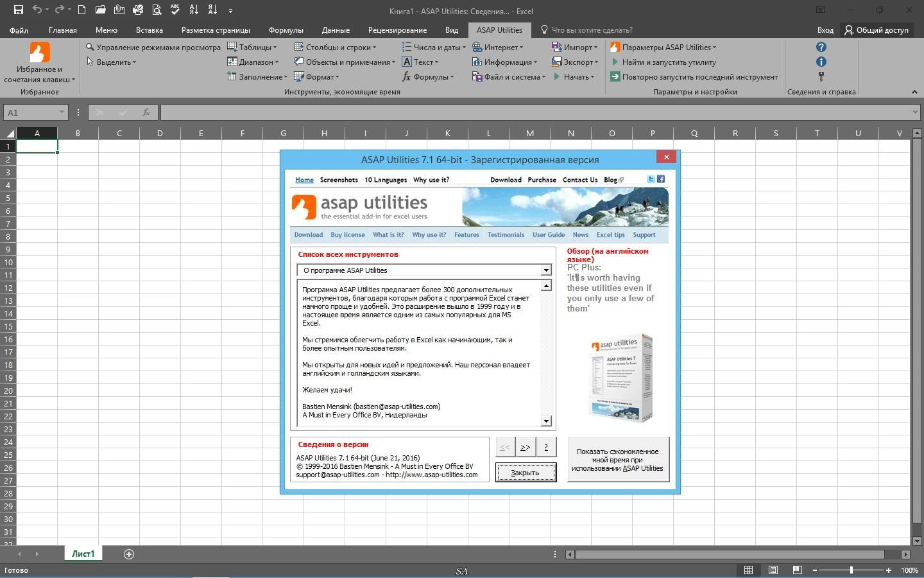
Task: Open Параметры ASAP Utilities settings
Action: click(x=663, y=47)
